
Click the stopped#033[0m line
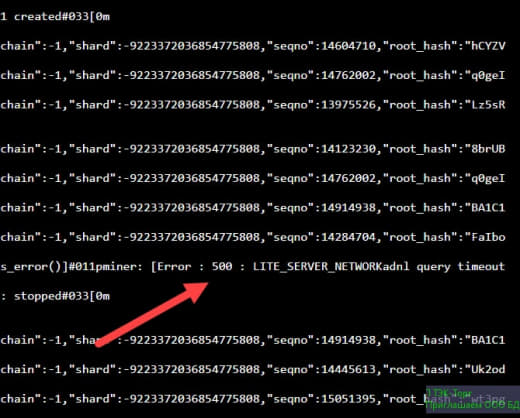(55, 296)
